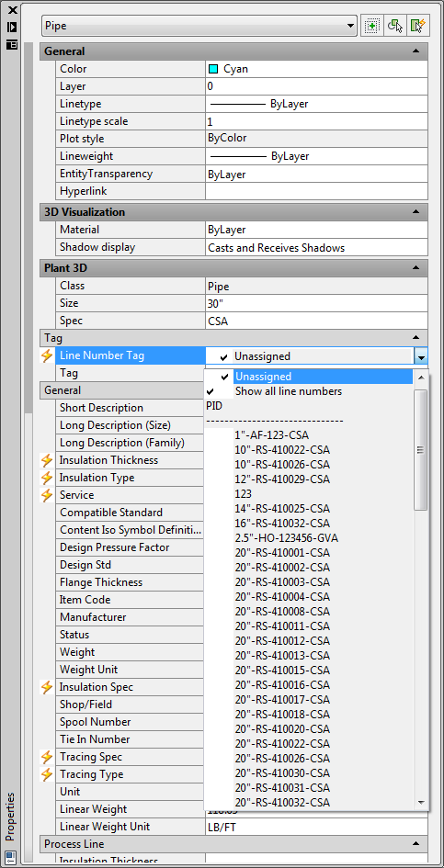Select line number 10"-RS-410022-CSA

pyautogui.click(x=282, y=449)
